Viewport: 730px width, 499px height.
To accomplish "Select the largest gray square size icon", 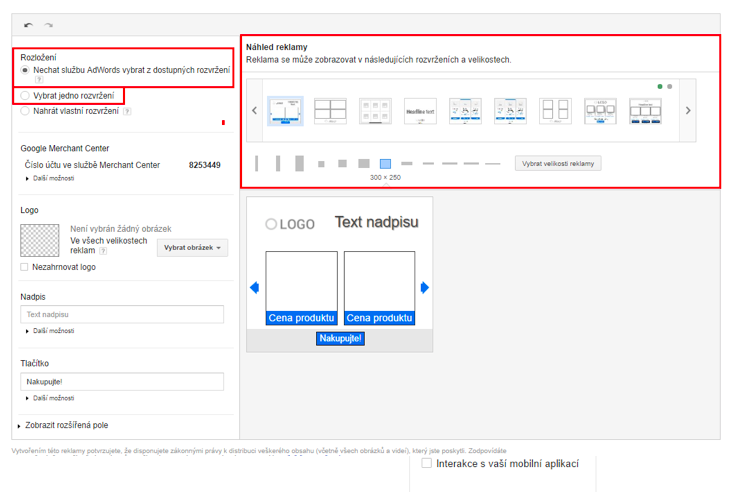I will [x=364, y=163].
